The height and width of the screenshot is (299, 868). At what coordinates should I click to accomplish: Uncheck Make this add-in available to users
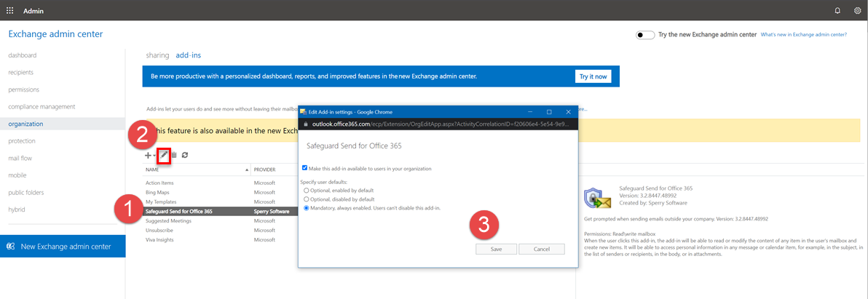(305, 168)
